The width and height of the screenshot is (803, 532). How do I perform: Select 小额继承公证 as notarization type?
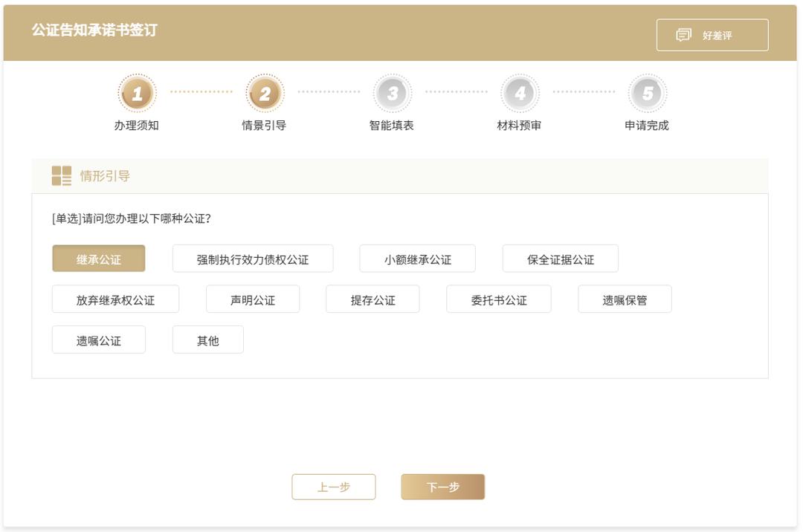tap(417, 259)
